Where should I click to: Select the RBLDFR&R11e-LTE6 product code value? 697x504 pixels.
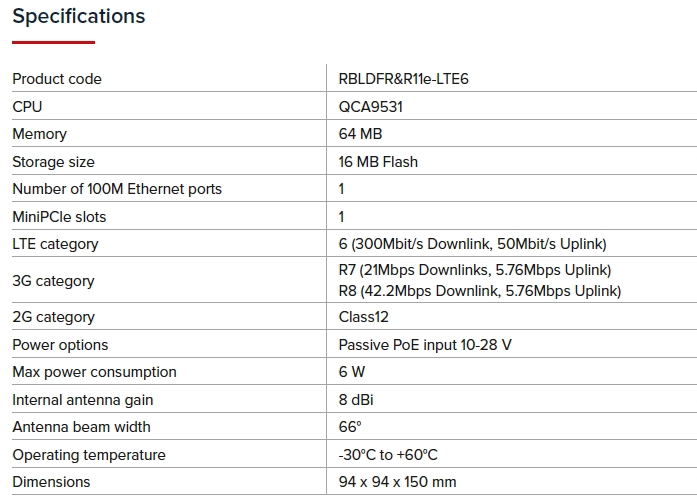tap(404, 79)
